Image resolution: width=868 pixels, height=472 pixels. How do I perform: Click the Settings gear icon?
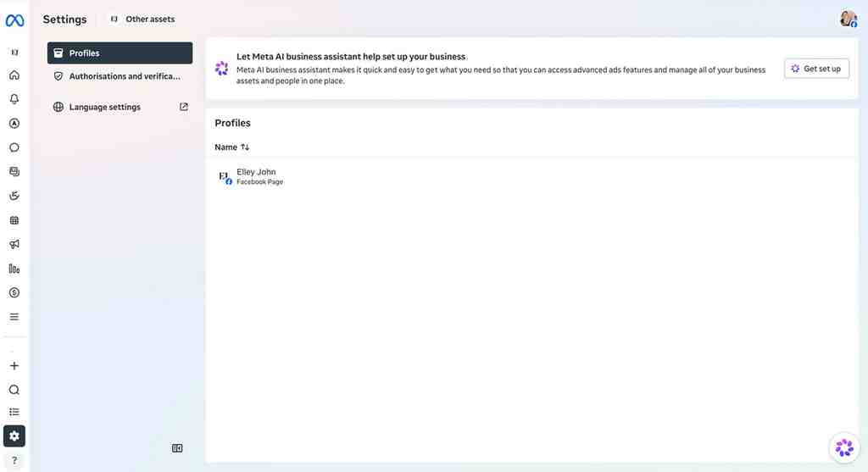pyautogui.click(x=14, y=436)
